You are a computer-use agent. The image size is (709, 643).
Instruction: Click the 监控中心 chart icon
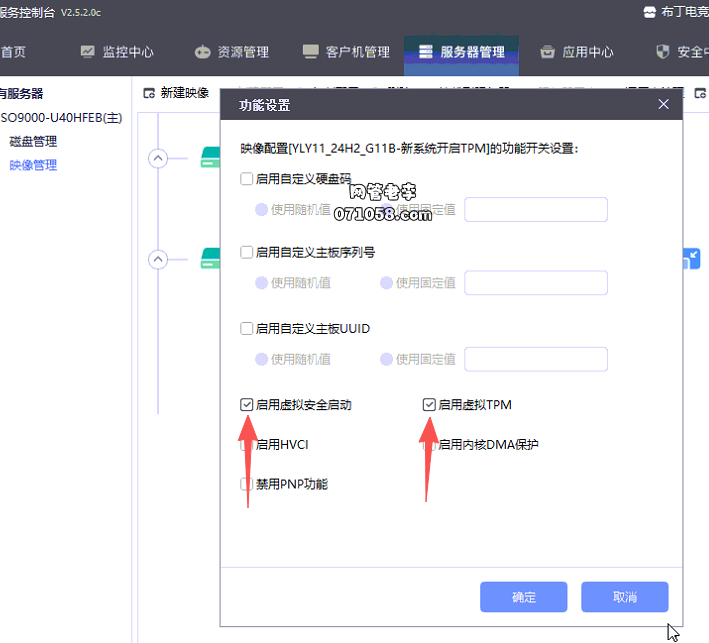(87, 52)
